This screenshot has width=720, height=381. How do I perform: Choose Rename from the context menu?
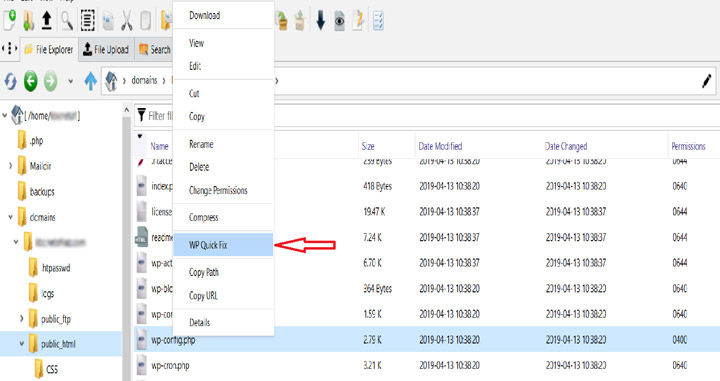pos(224,144)
